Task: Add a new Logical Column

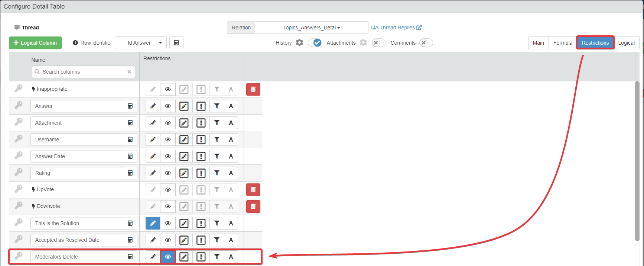Action: click(35, 43)
